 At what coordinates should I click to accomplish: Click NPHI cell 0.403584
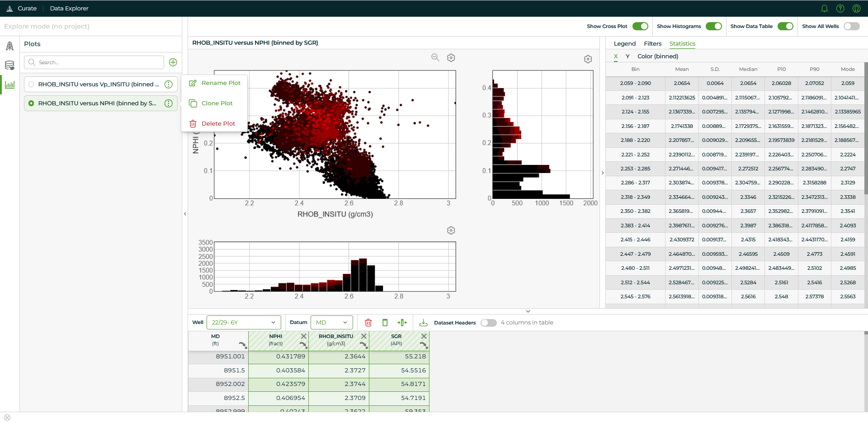tap(278, 371)
